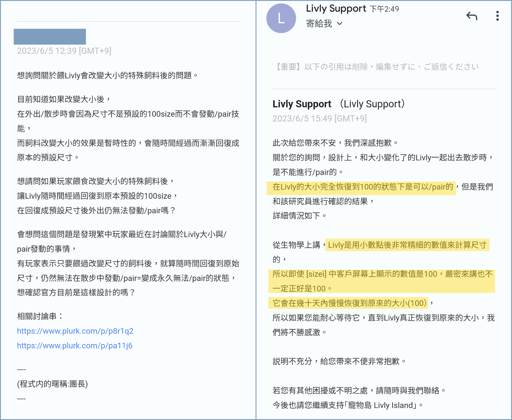Click the line 在回復成預設尺寸後外出仍無法發動/pair嗎？

click(96, 211)
